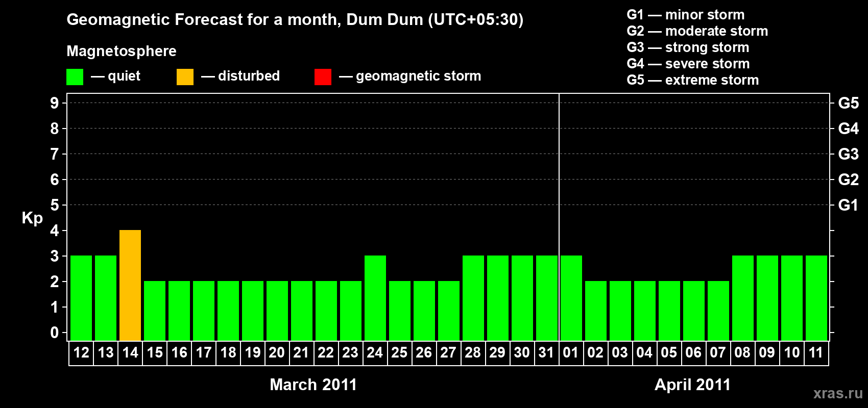This screenshot has width=868, height=408.
Task: Click the 'disturbed' legend label
Action: [x=249, y=76]
